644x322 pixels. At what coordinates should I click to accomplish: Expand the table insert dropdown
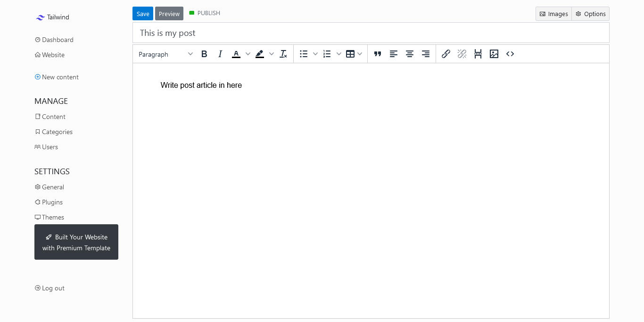[360, 54]
